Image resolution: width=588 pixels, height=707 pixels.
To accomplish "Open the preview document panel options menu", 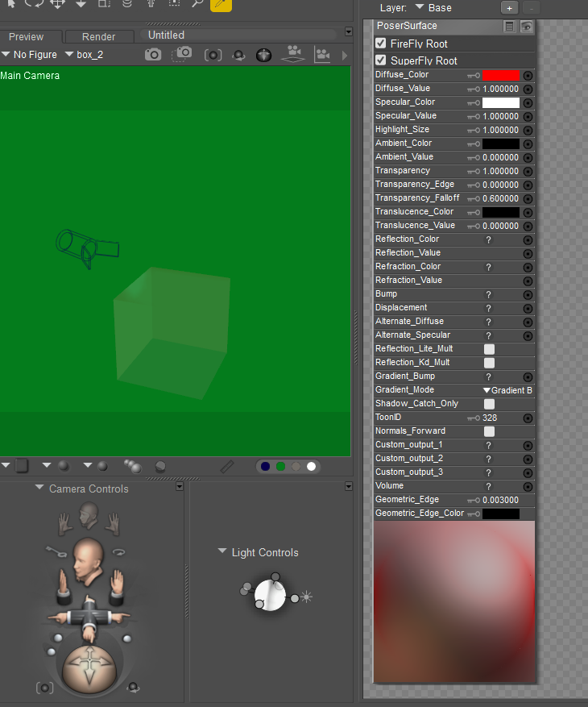I will click(x=348, y=31).
